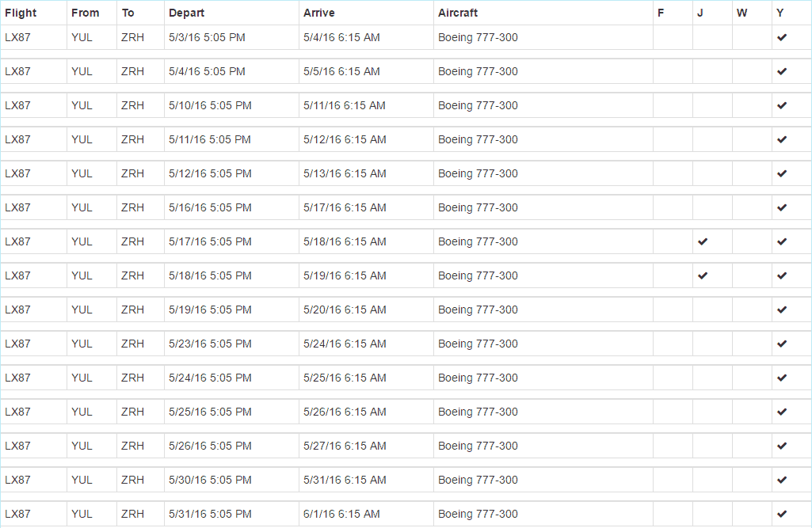
Task: Click the Y checkmark for the 5/3/16 flight
Action: tap(782, 37)
